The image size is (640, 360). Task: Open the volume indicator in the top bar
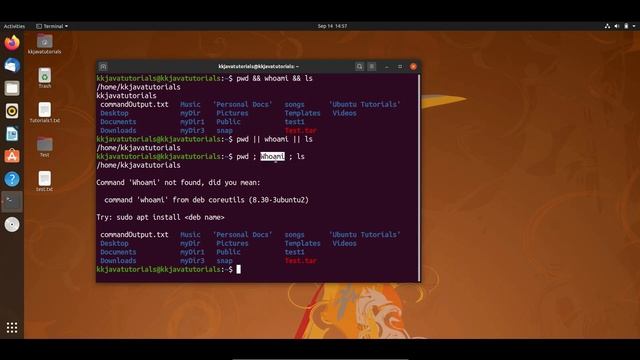pyautogui.click(x=617, y=26)
